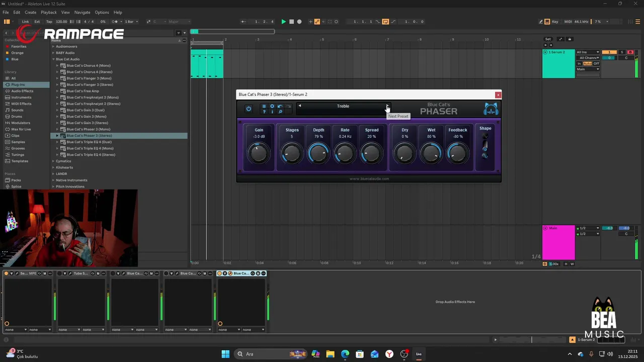Open the Phaser plugin settings gear icon
The image size is (644, 362).
(x=272, y=106)
